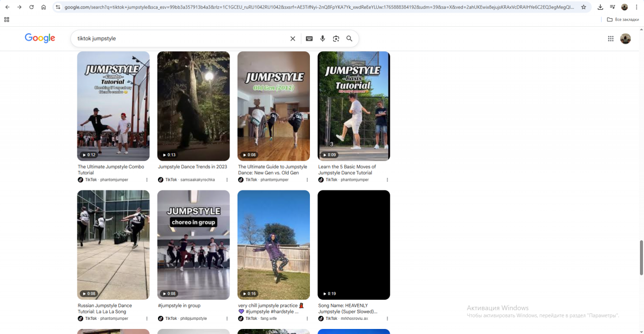Start voice search with microphone icon
The image size is (644, 334).
323,39
